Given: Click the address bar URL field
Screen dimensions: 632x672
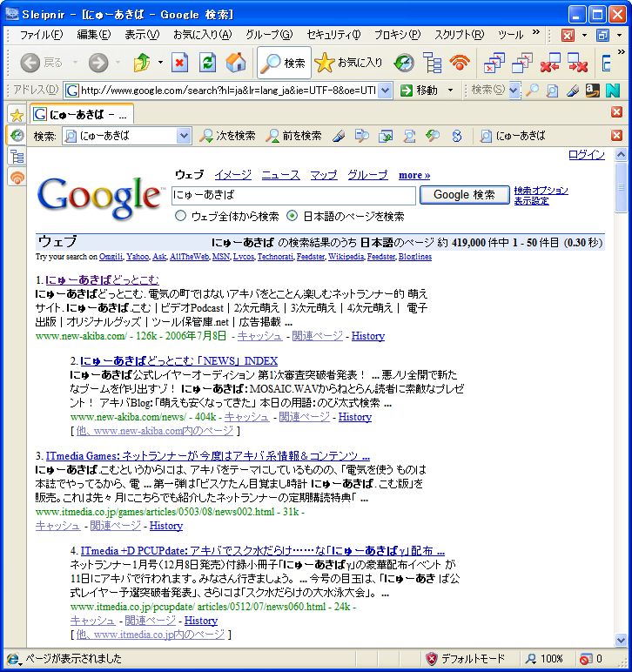Looking at the screenshot, I should (228, 91).
